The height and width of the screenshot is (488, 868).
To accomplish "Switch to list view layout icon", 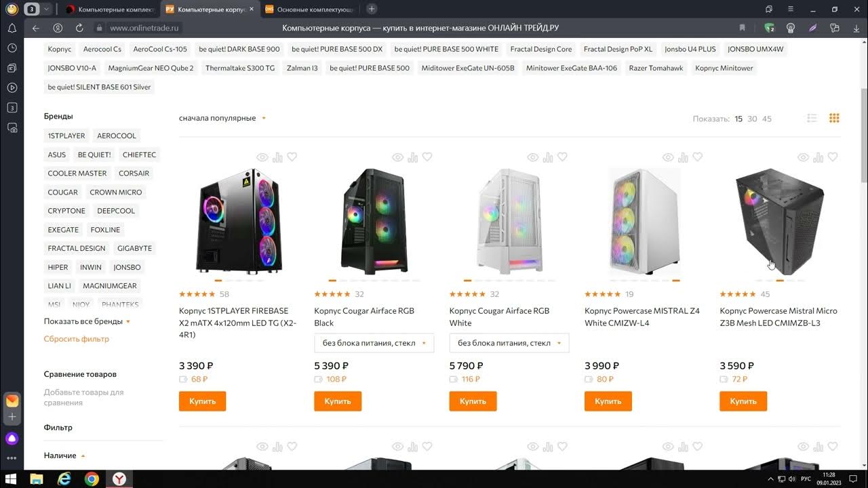I will (812, 119).
